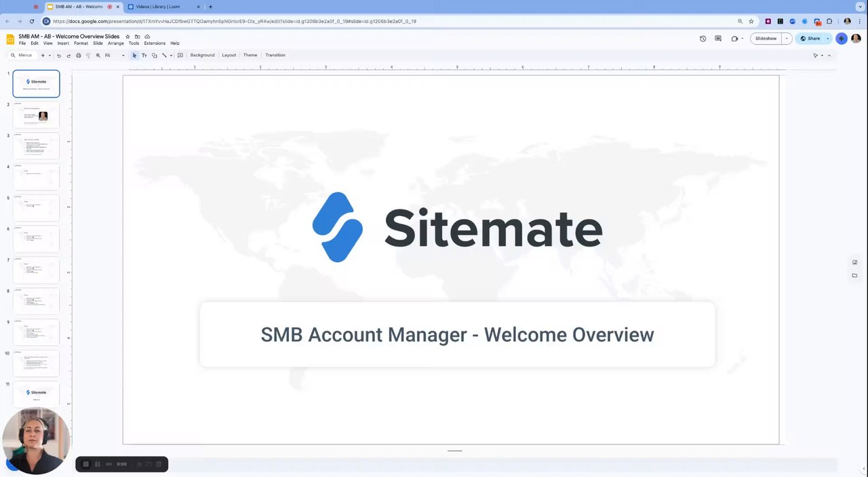
Task: Select the Text box tool
Action: point(144,55)
